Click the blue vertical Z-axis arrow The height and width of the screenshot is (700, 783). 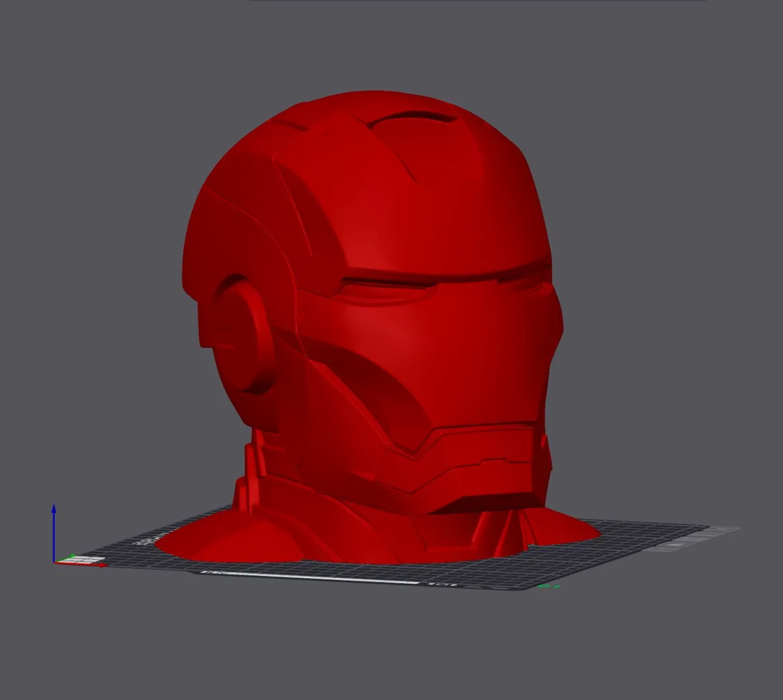point(54,532)
